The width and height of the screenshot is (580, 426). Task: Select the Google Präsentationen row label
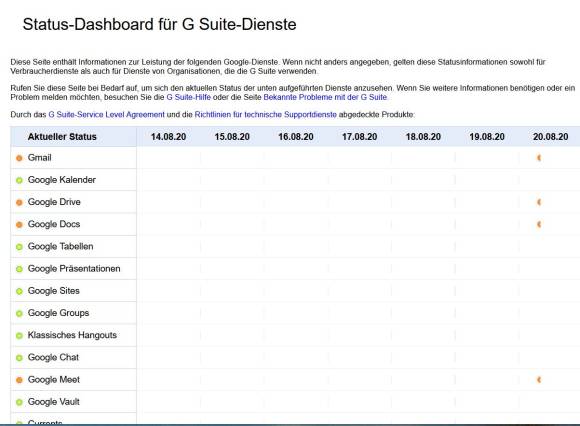click(74, 269)
